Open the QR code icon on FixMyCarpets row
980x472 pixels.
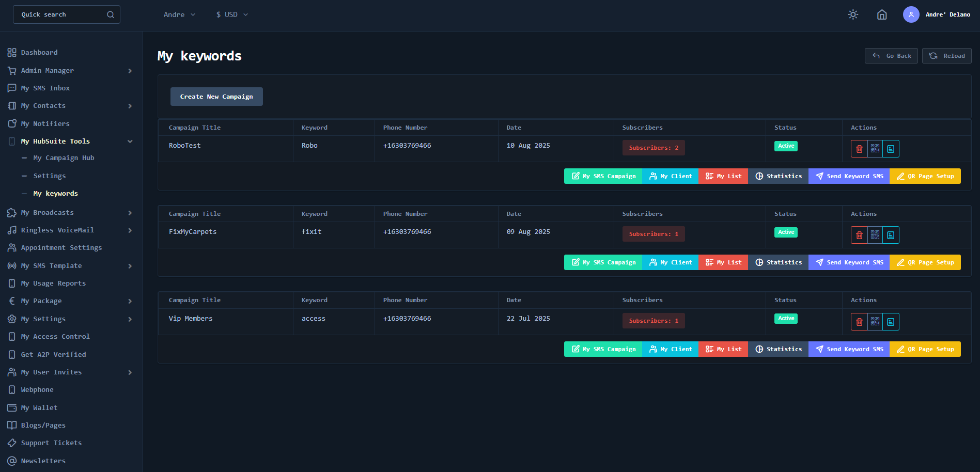tap(875, 235)
